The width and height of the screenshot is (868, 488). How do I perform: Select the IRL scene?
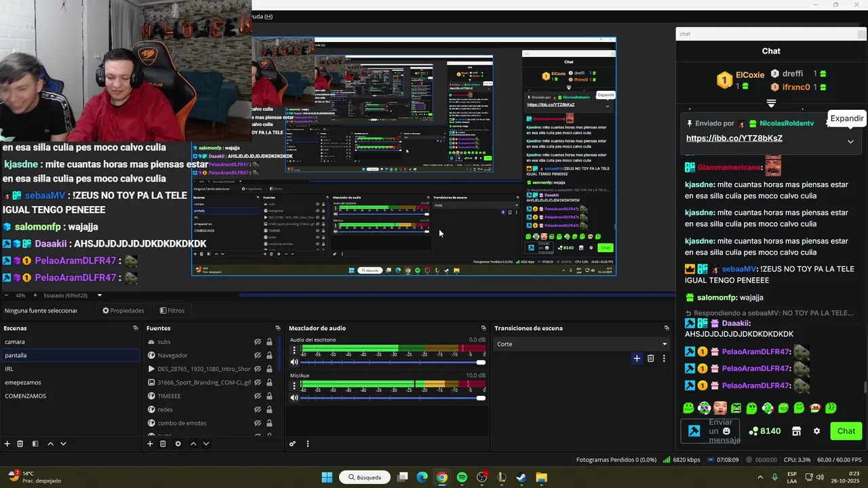click(70, 369)
